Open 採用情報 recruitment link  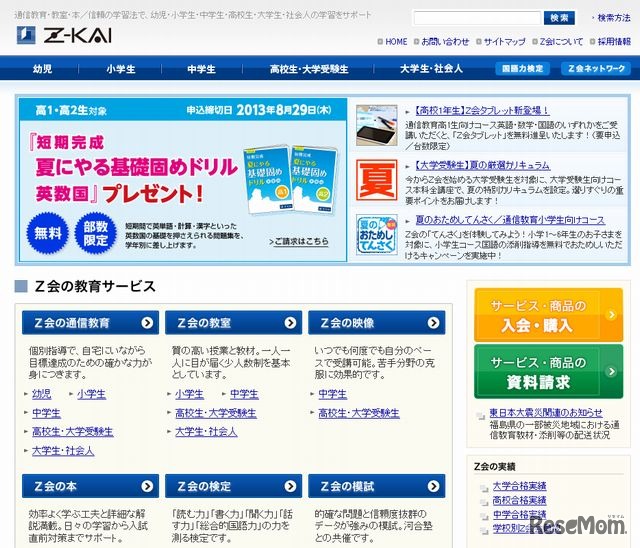tap(614, 42)
